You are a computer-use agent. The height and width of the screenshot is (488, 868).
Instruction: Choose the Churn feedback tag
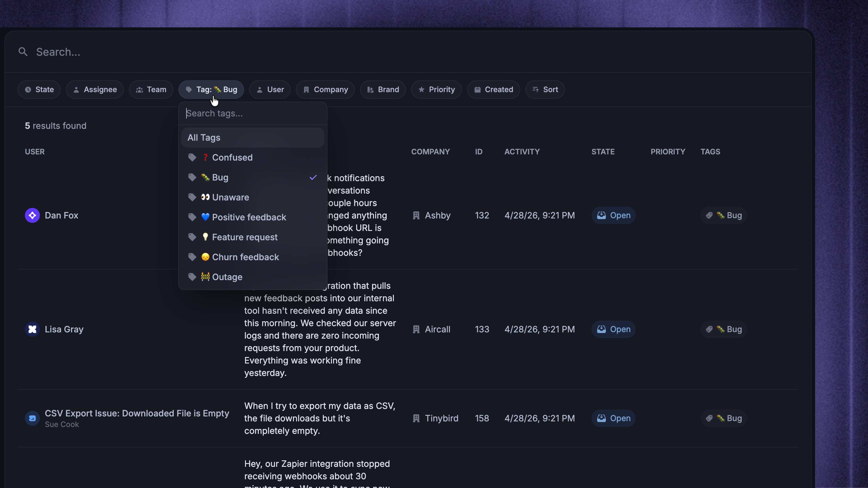(253, 257)
